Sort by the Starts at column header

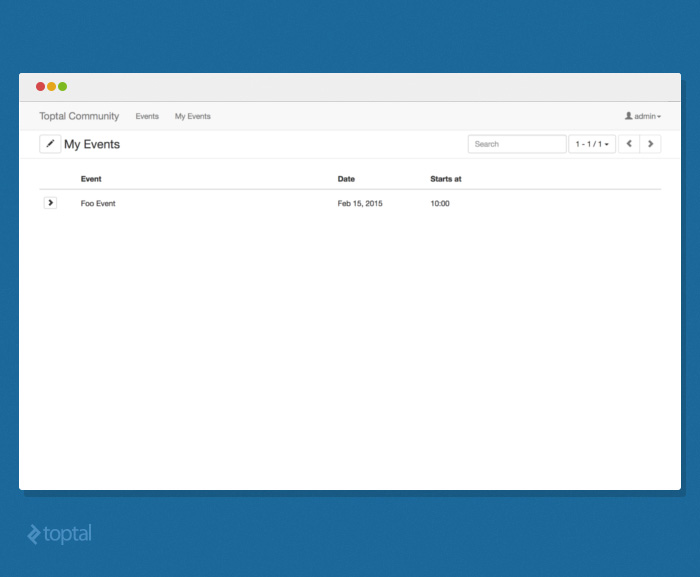tap(445, 179)
